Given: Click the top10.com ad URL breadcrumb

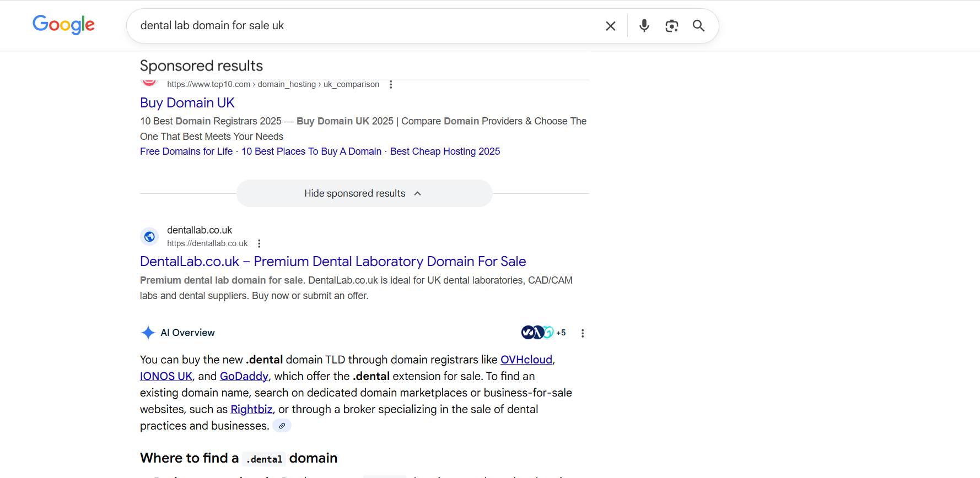Looking at the screenshot, I should (x=273, y=84).
